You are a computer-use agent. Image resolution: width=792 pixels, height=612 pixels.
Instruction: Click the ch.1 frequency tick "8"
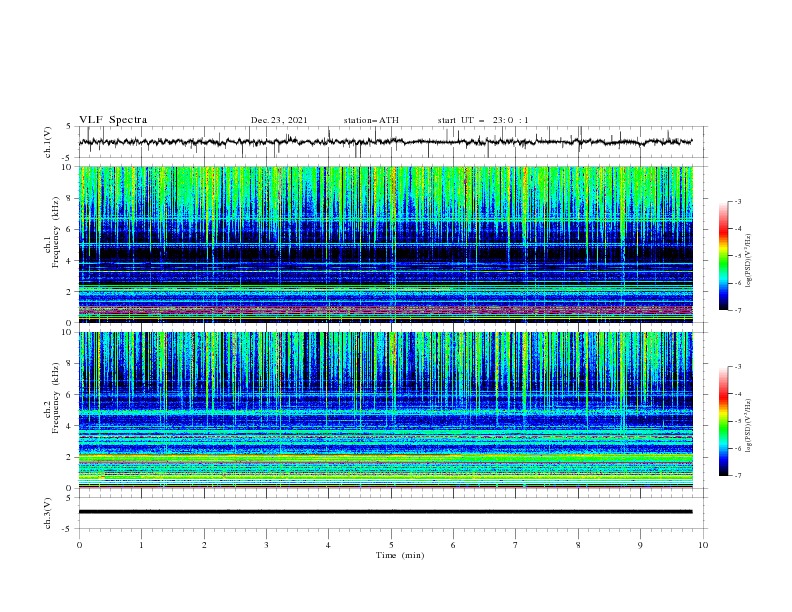70,198
